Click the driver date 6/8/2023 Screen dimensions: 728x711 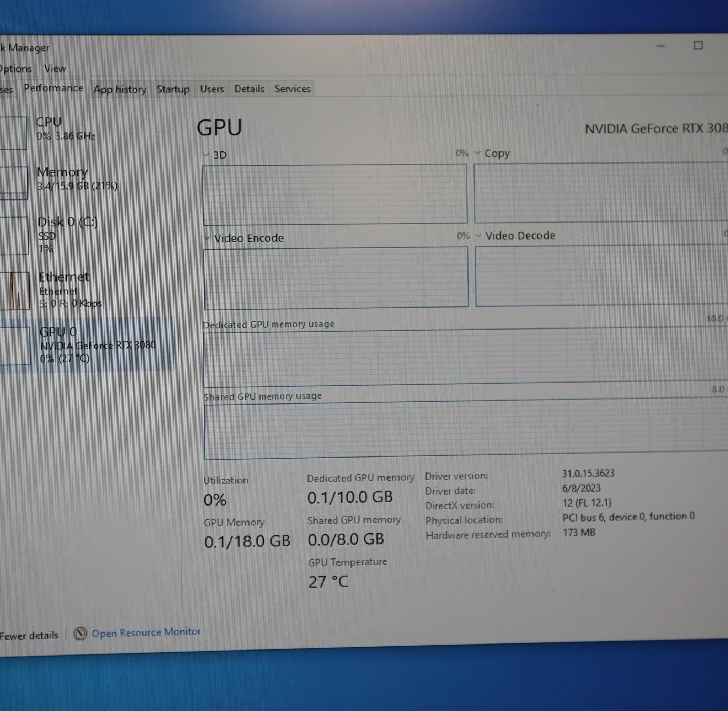click(x=581, y=488)
